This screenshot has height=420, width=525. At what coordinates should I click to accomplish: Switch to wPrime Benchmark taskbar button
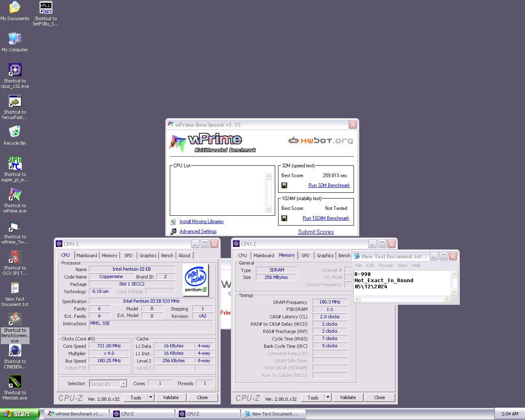(77, 414)
